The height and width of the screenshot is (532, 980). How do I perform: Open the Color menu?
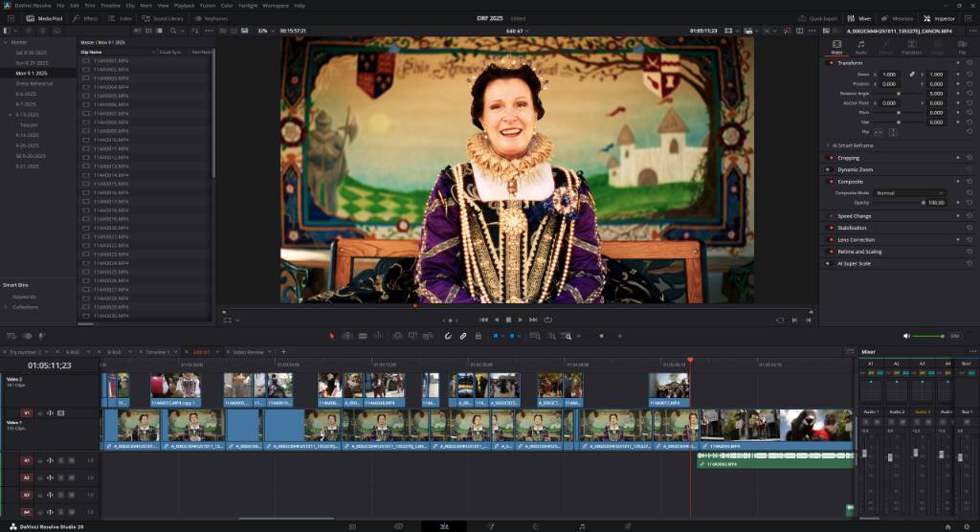click(227, 6)
